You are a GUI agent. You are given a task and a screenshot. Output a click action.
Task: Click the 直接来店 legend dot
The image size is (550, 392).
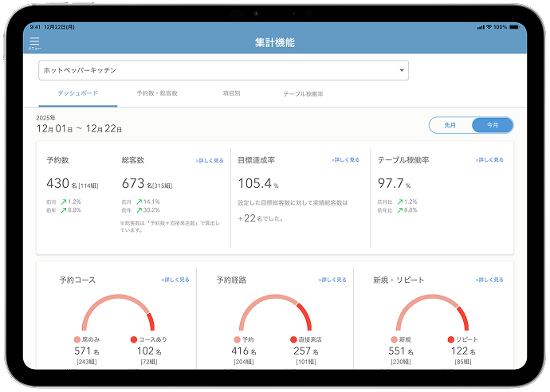[x=293, y=339]
